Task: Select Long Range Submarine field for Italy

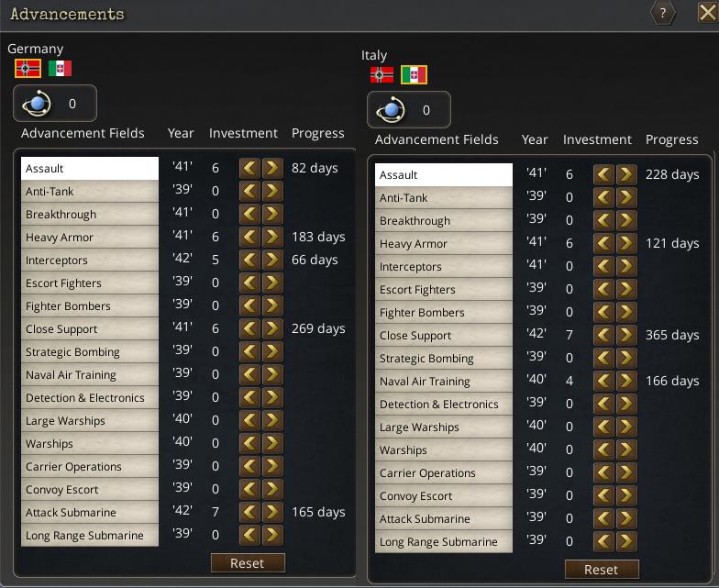Action: point(444,541)
